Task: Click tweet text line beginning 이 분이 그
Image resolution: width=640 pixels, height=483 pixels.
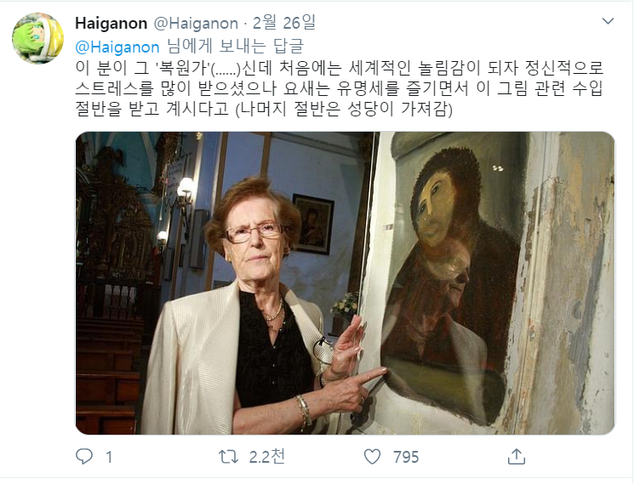Action: click(x=339, y=68)
